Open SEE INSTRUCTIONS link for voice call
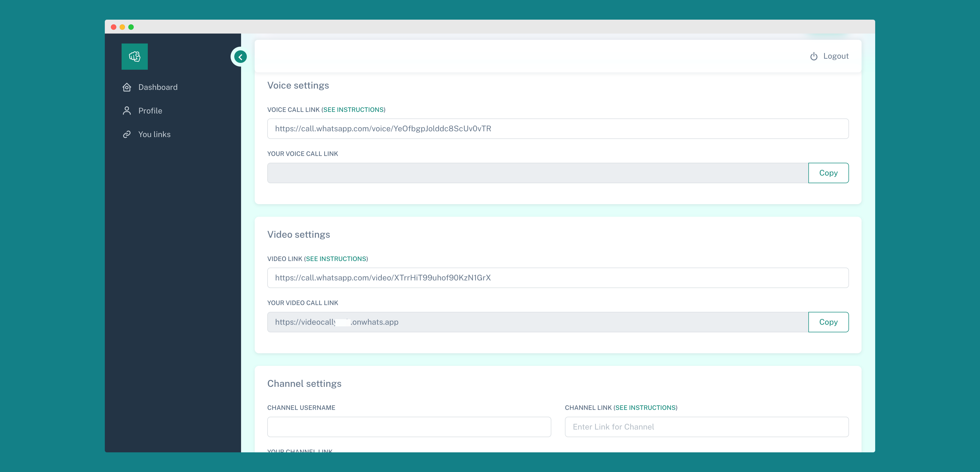980x472 pixels. coord(353,110)
